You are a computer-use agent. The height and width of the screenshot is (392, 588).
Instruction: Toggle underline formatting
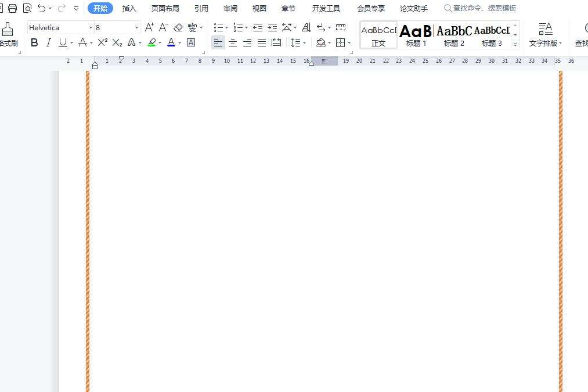point(63,43)
